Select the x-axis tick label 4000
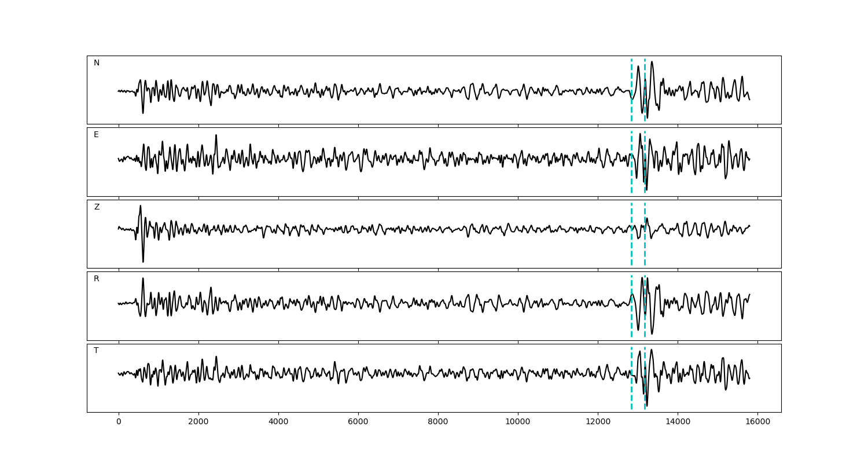868x463 pixels. (x=278, y=422)
